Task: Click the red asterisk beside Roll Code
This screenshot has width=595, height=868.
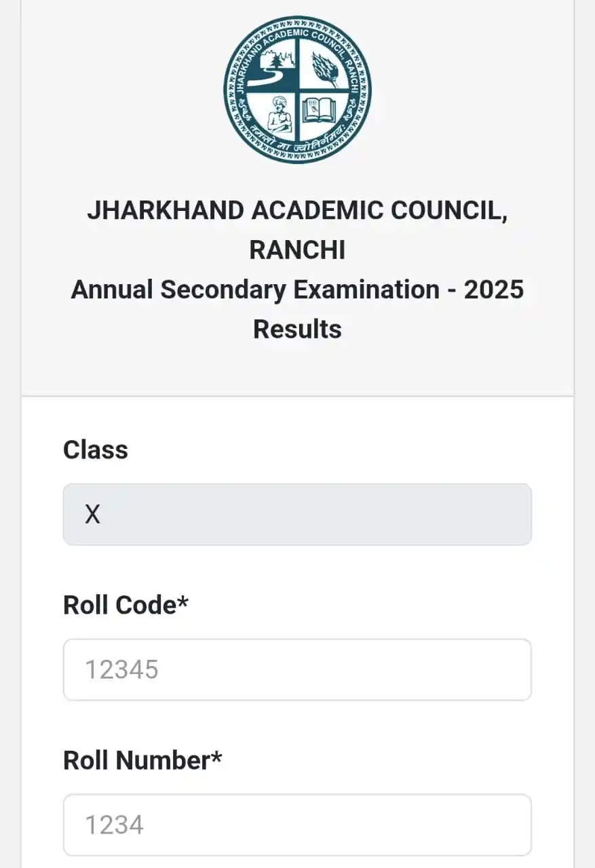Action: click(x=182, y=603)
